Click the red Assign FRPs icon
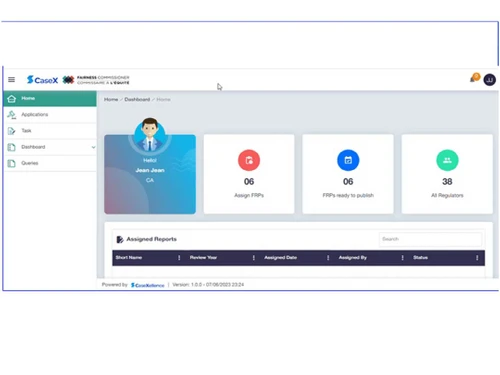500x375 pixels. pos(249,160)
